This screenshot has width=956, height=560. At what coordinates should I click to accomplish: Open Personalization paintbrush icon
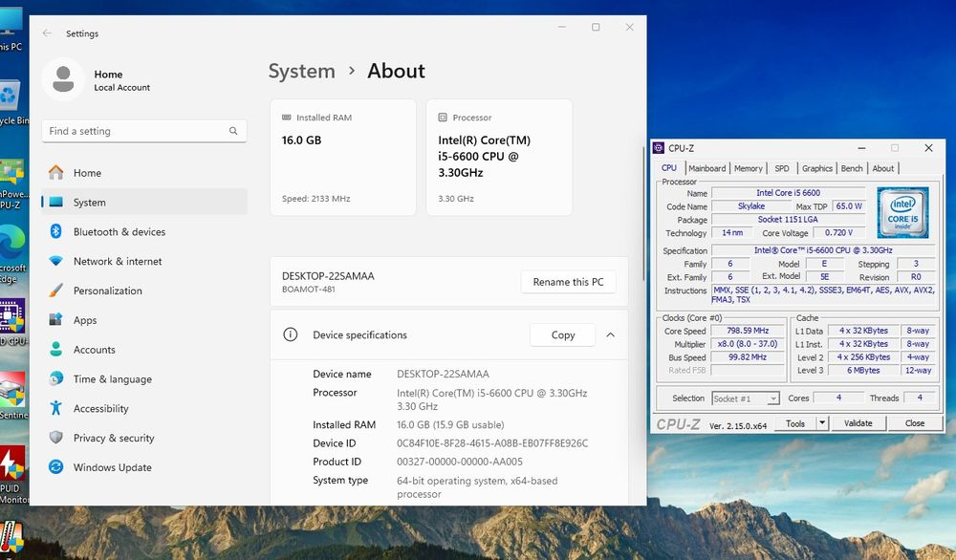(x=56, y=291)
